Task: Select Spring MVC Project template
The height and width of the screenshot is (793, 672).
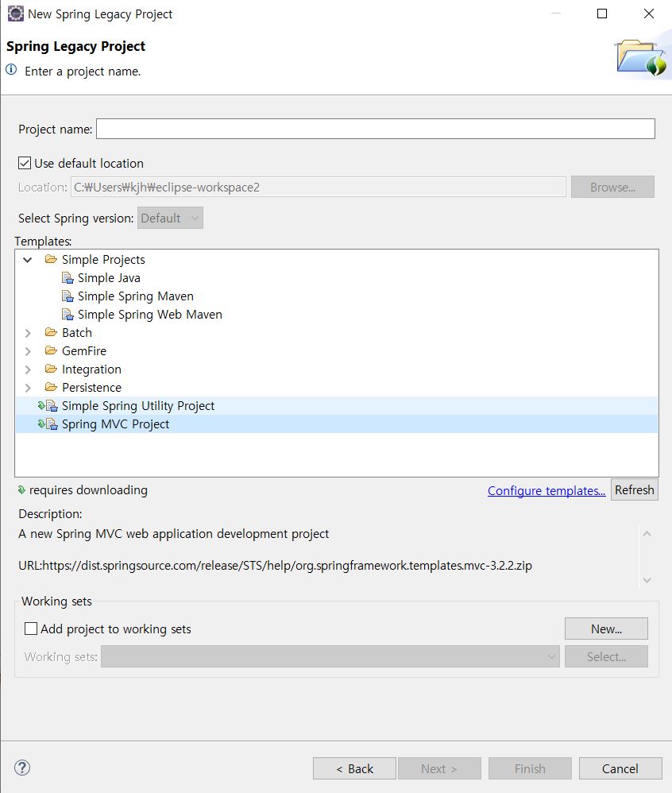Action: click(x=115, y=424)
